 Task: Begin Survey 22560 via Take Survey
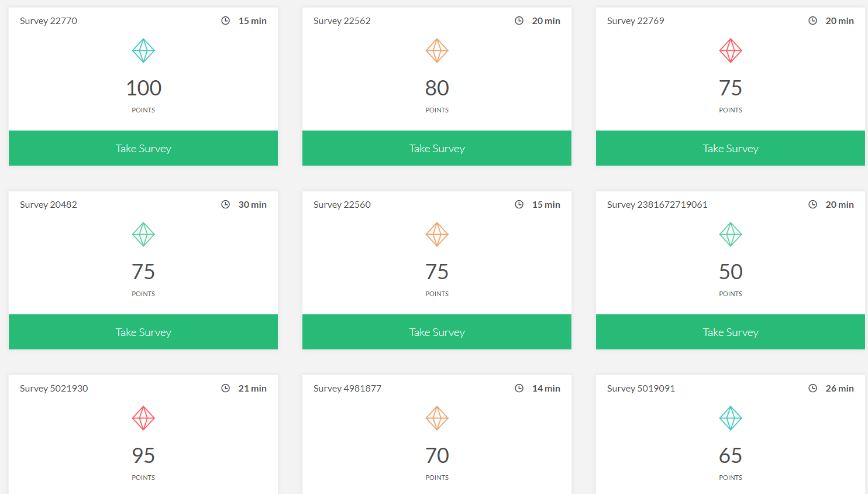click(x=437, y=332)
